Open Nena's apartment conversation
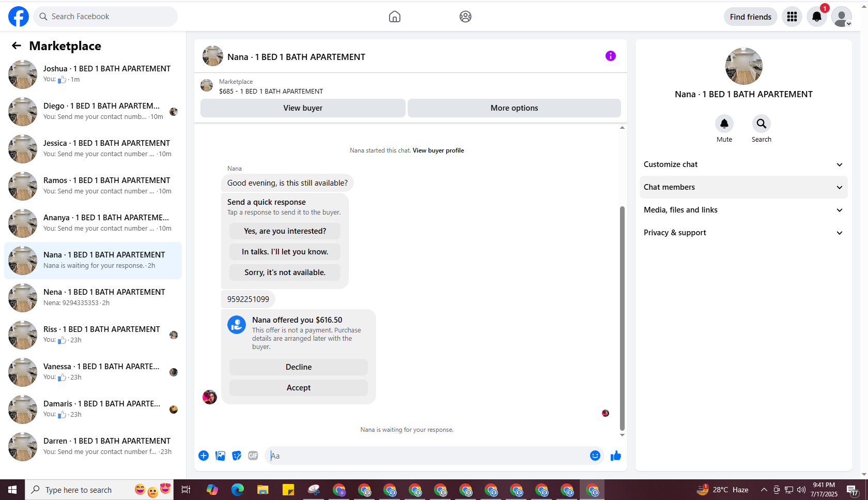The image size is (868, 500). [93, 298]
